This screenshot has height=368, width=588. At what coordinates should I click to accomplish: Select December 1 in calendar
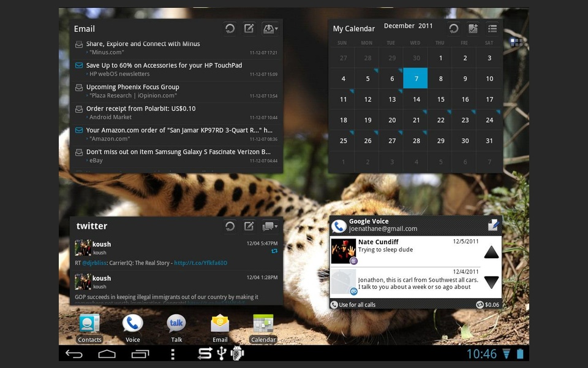440,58
